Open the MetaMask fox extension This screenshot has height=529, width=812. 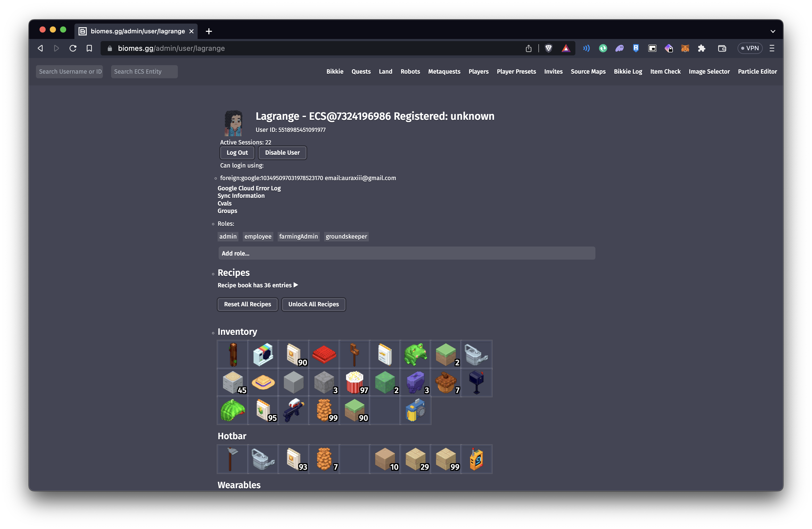click(685, 48)
